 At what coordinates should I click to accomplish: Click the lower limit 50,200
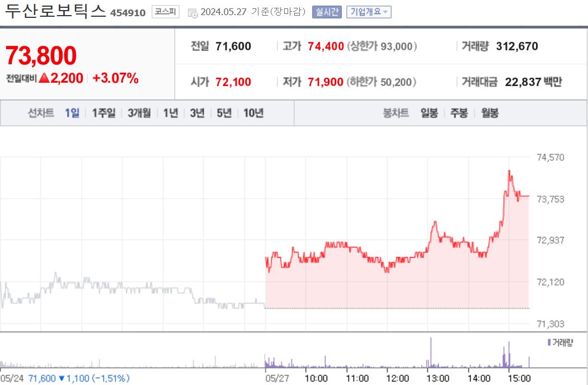point(396,82)
